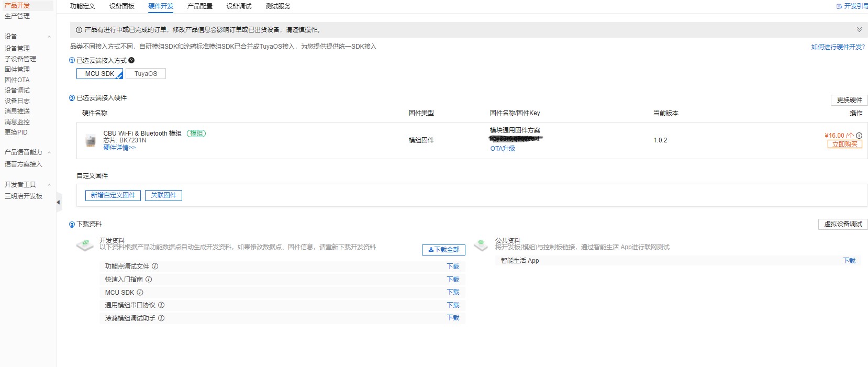Image resolution: width=868 pixels, height=367 pixels.
Task: Click info icon beside MCU SDK download
Action: point(140,293)
